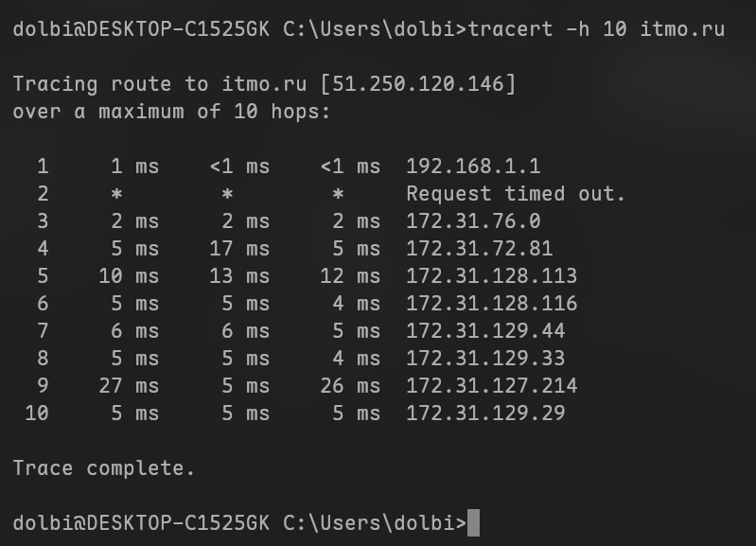Click the itmo.ru argument in the command
This screenshot has width=756, height=546.
coord(682,29)
